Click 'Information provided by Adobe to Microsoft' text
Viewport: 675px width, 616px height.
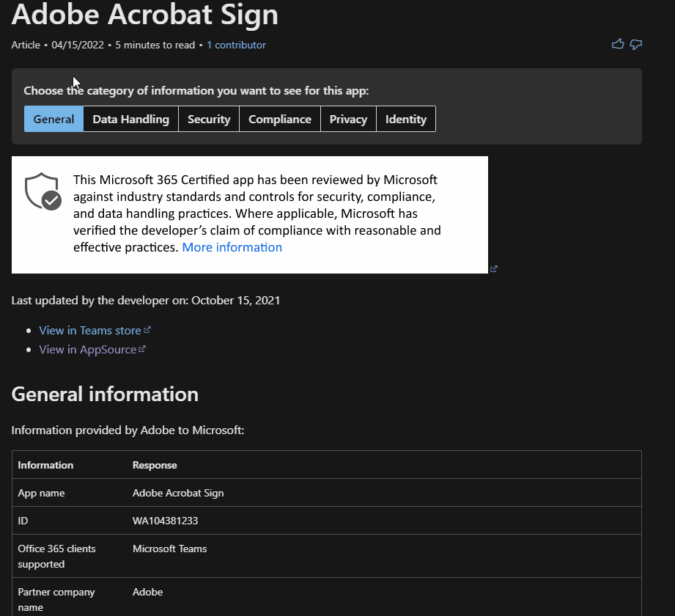(x=128, y=430)
